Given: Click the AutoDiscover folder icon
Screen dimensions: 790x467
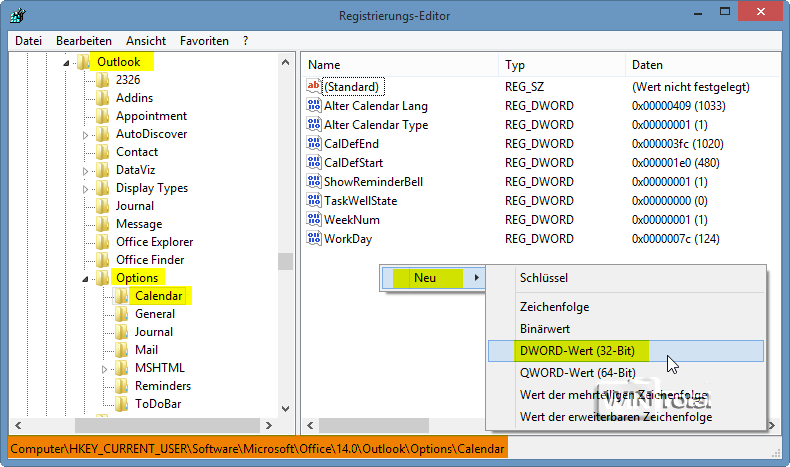Looking at the screenshot, I should point(102,134).
